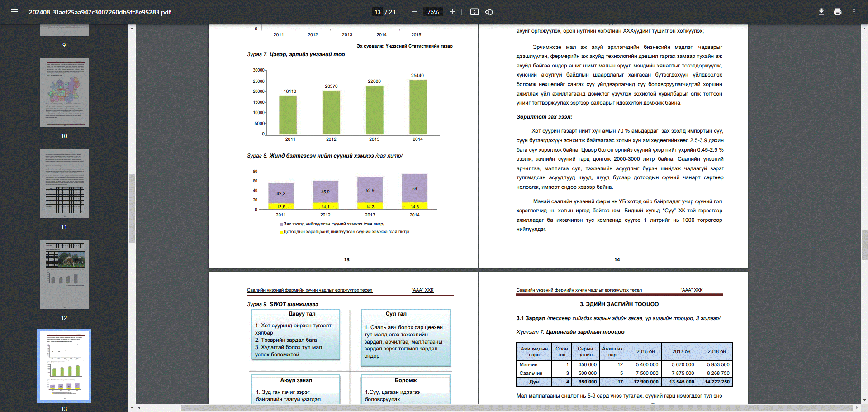
Task: Zoom in with the plus button
Action: click(452, 12)
